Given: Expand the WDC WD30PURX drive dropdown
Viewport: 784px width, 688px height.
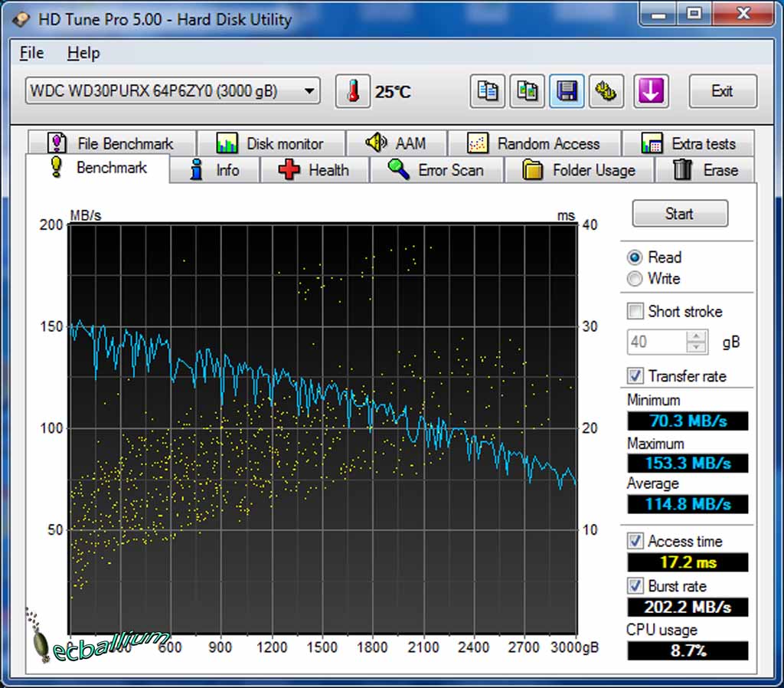Looking at the screenshot, I should (x=309, y=91).
